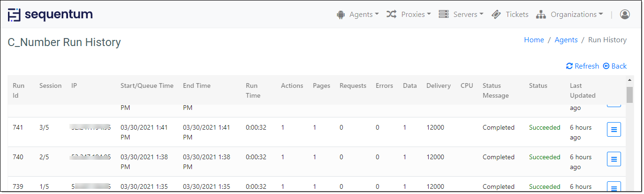
Task: Click the Proxies shuffle arrows icon
Action: tap(391, 15)
